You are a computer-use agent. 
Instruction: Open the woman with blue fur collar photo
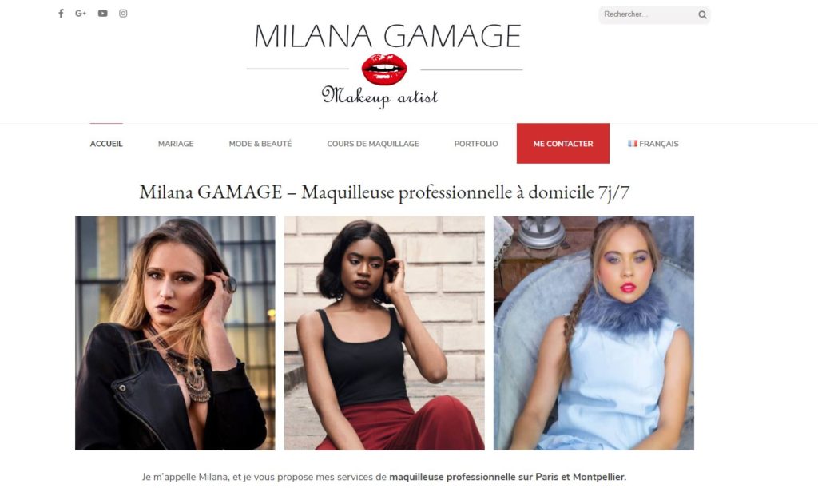click(x=594, y=333)
